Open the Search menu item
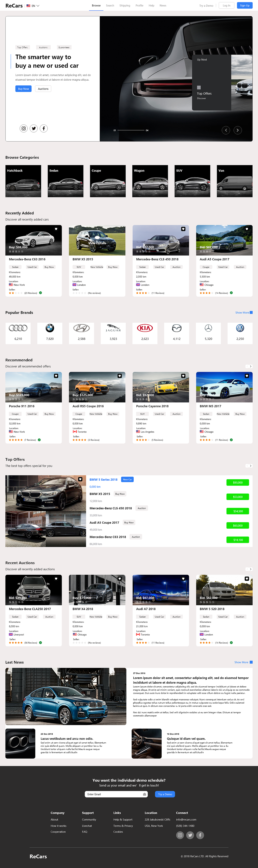The height and width of the screenshot is (868, 258). (110, 5)
